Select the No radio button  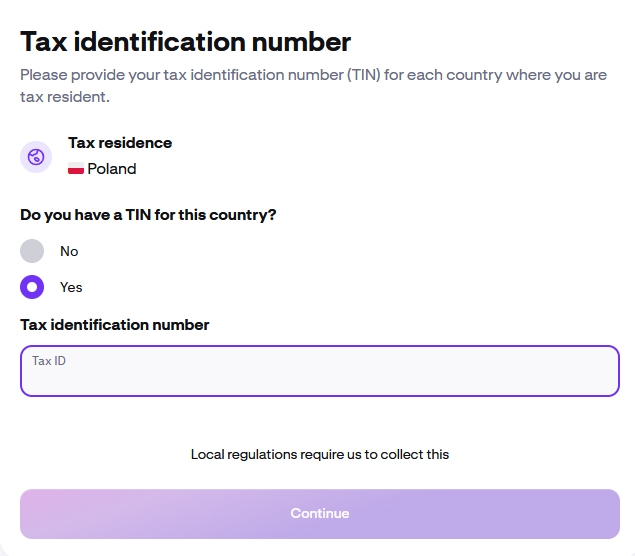[33, 251]
